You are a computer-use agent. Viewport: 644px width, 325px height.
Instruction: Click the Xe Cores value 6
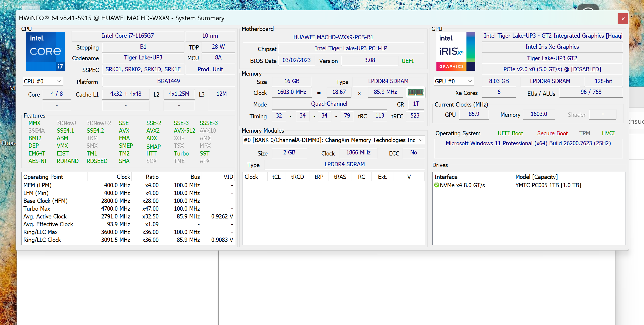point(499,92)
